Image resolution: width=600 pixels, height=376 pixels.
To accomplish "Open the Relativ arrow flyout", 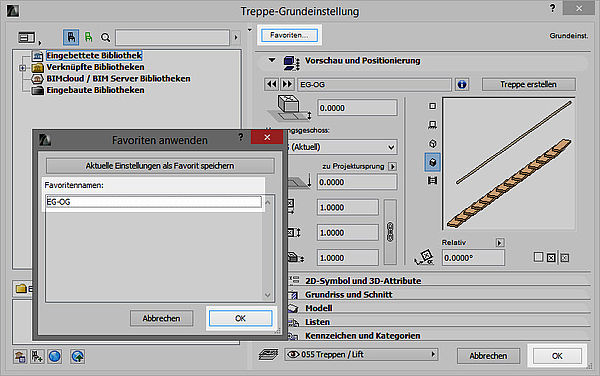I will (500, 243).
